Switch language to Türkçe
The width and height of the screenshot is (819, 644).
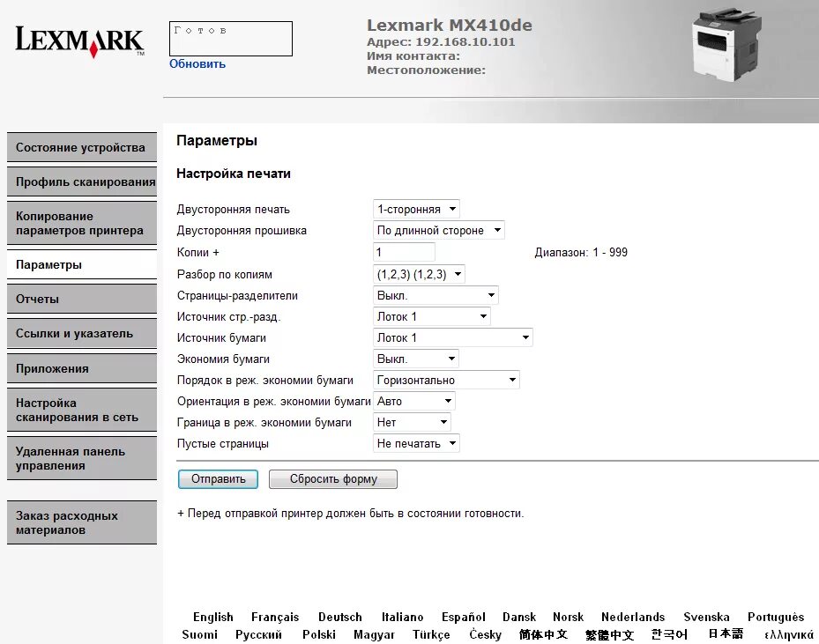[431, 634]
